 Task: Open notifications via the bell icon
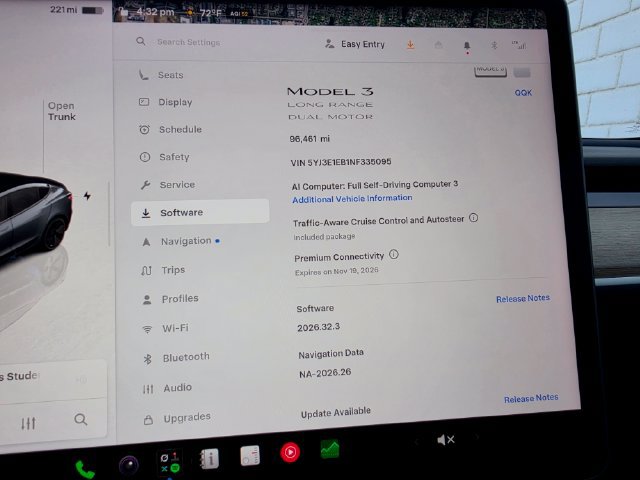(x=467, y=46)
